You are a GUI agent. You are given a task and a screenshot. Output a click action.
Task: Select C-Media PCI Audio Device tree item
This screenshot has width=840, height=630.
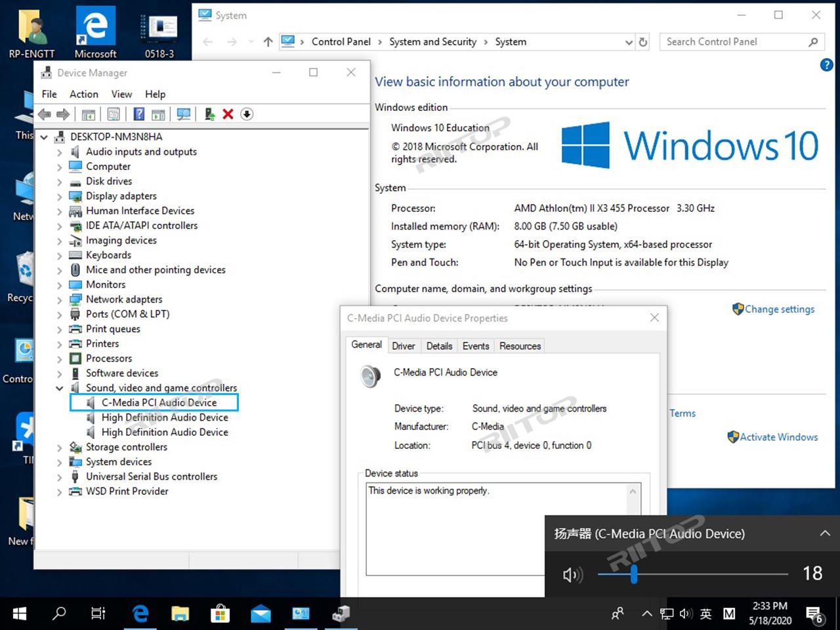click(x=159, y=403)
